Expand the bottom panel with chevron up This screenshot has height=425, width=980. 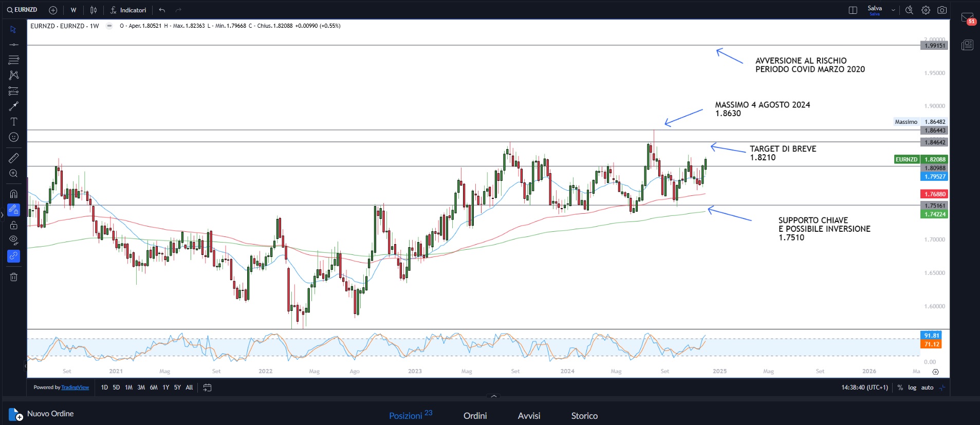tap(494, 396)
